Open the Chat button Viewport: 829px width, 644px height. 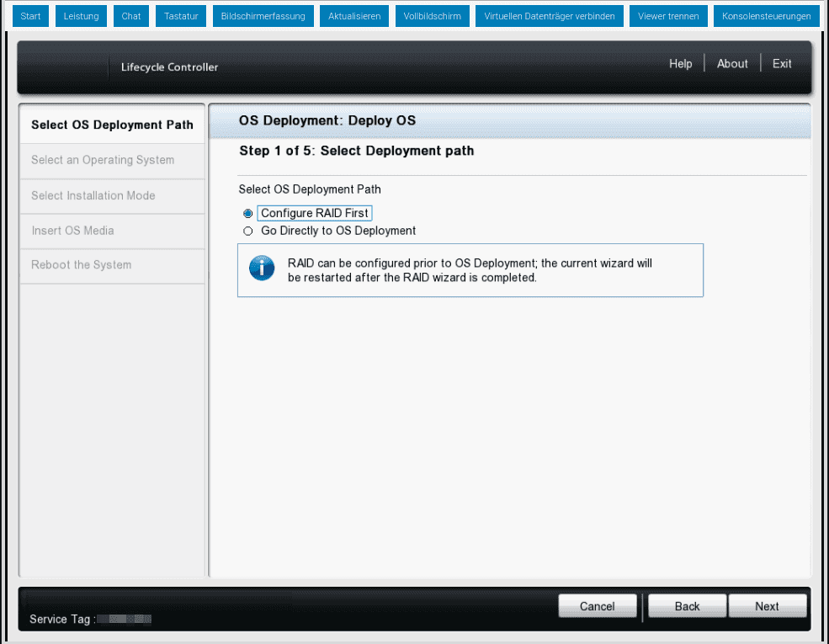131,16
